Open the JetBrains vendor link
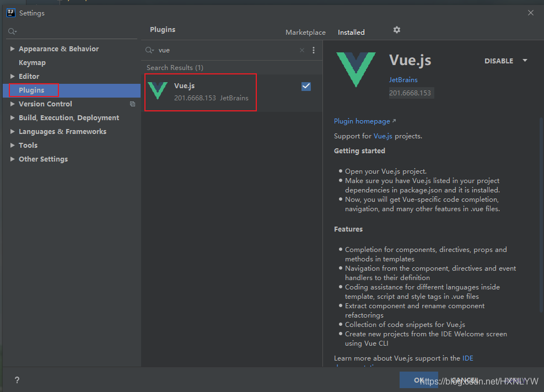Screen dimensions: 544x392 (403, 80)
